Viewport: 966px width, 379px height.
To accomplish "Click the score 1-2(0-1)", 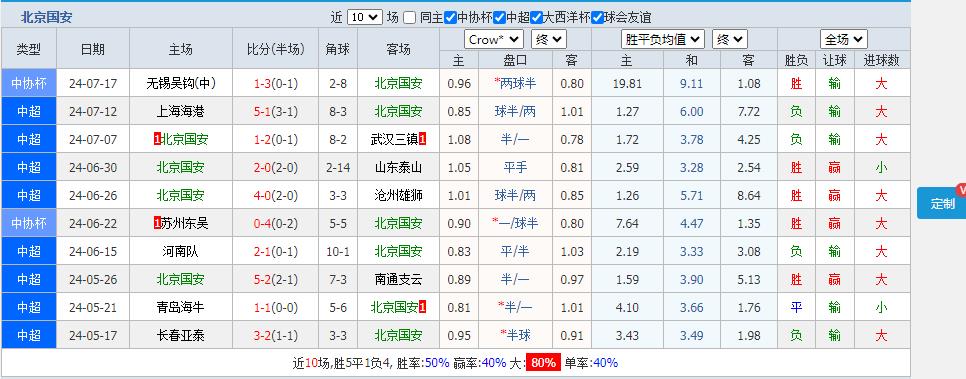I will tap(275, 140).
